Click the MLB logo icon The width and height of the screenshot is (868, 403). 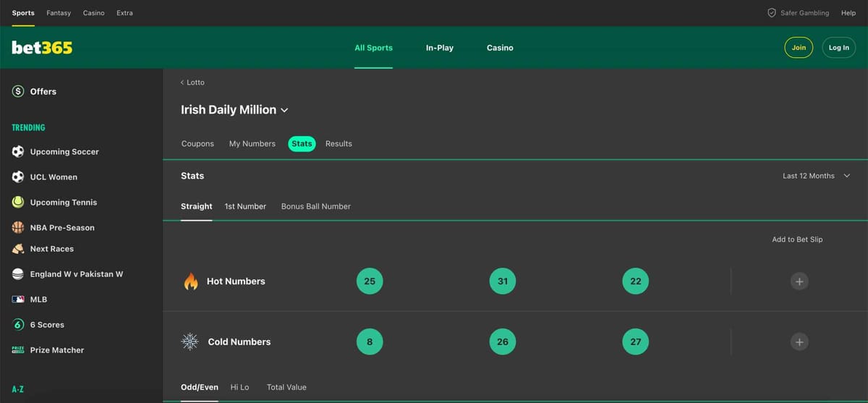[18, 299]
